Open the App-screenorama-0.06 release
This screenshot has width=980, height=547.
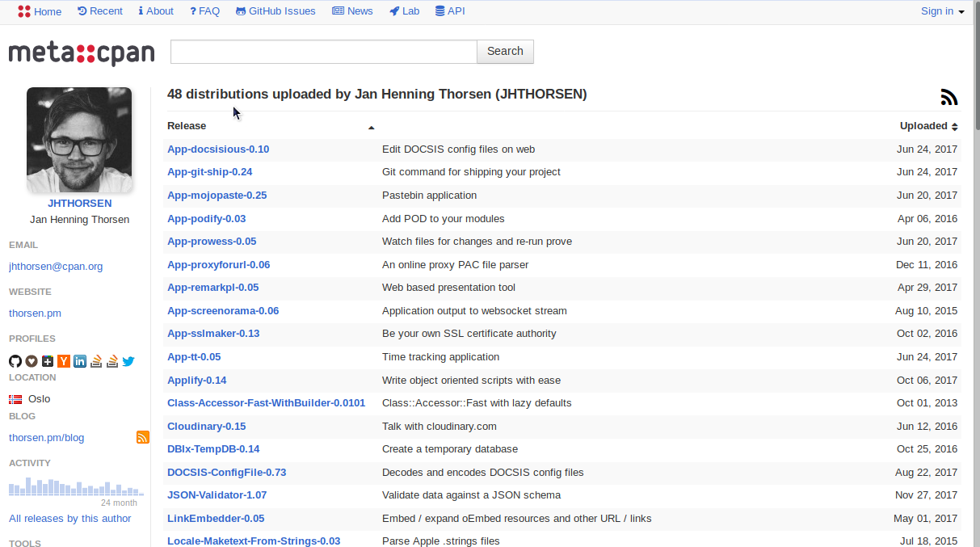(x=223, y=311)
